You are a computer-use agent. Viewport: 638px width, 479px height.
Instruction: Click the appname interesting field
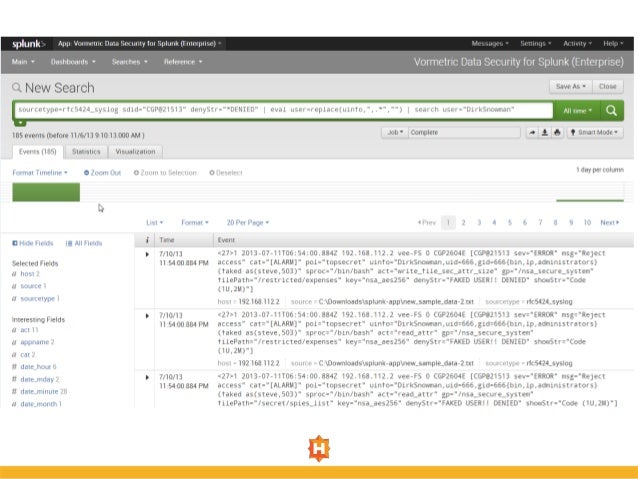37,342
